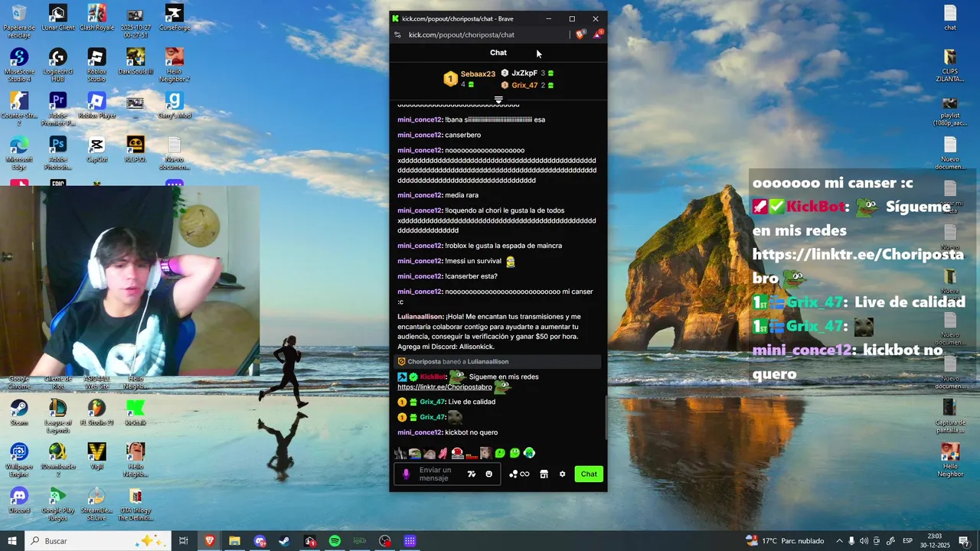
Task: Open Garry's Mod desktop shortcut
Action: click(174, 106)
